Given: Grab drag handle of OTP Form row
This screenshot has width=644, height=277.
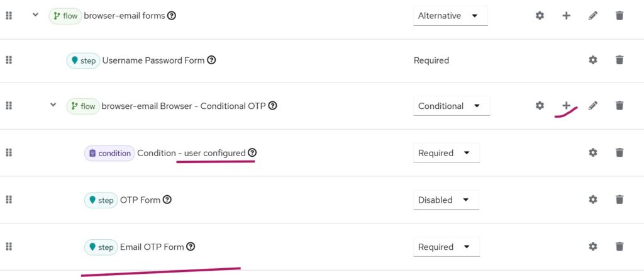Looking at the screenshot, I should (9, 200).
